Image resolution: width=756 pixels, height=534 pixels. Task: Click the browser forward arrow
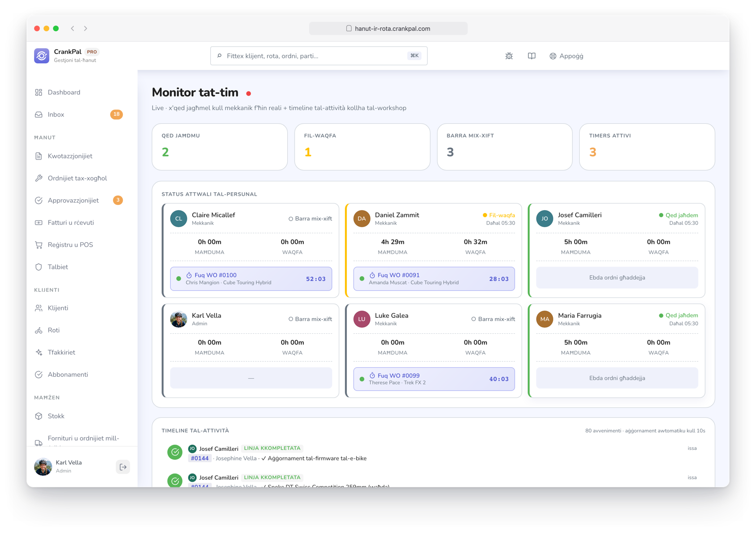(x=86, y=28)
